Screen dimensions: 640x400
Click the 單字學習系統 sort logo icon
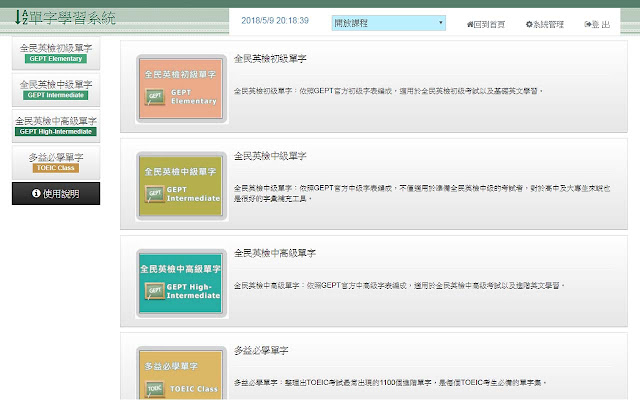pyautogui.click(x=21, y=17)
